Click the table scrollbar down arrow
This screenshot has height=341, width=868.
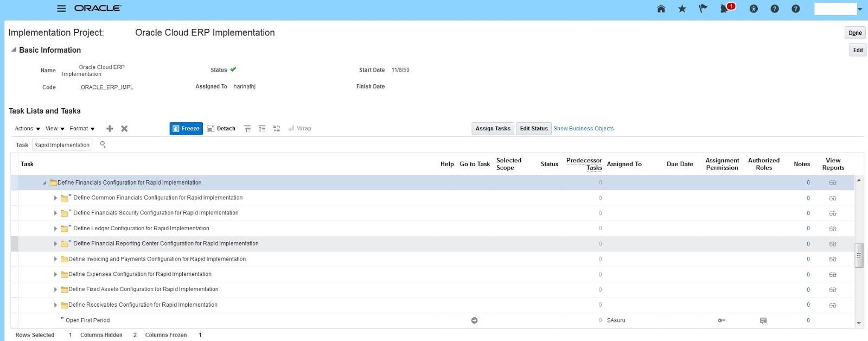[859, 323]
